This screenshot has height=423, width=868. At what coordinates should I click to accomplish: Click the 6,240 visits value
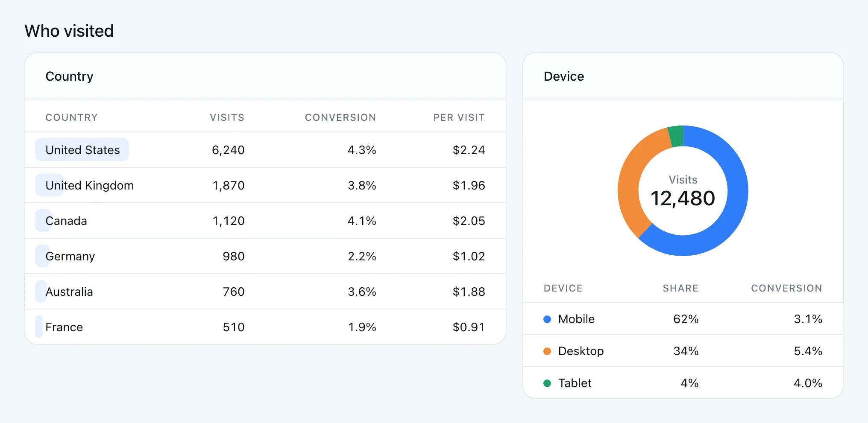click(x=228, y=150)
